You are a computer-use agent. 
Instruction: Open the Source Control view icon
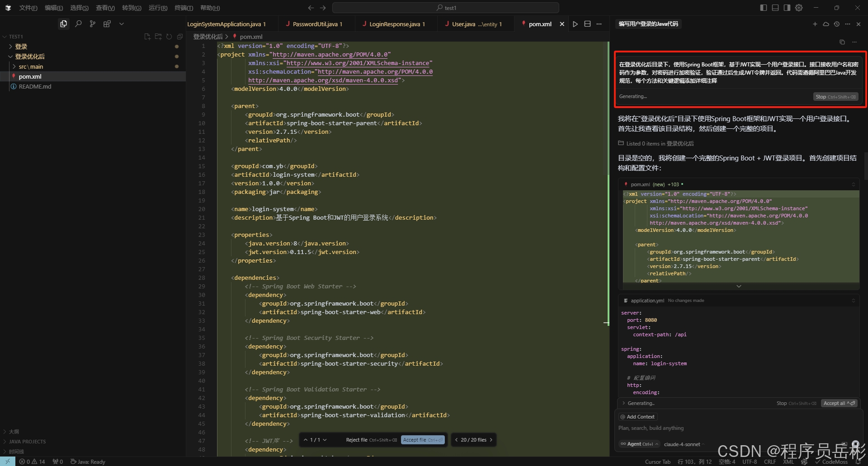pyautogui.click(x=93, y=24)
